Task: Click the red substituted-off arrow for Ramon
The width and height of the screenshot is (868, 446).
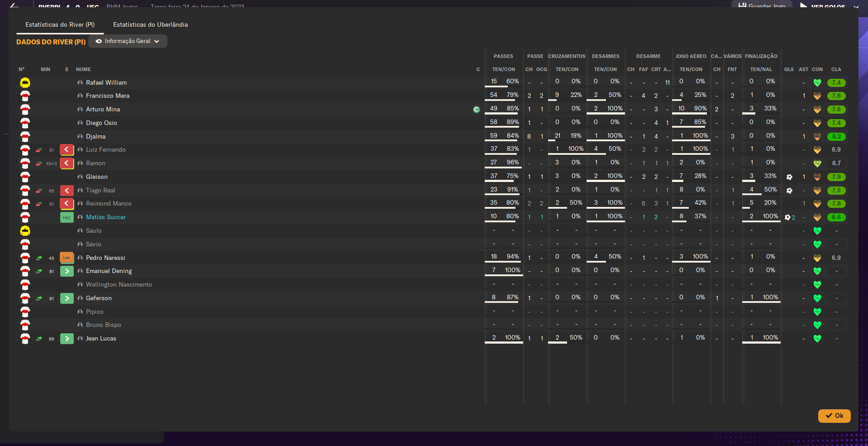Action: [x=67, y=163]
